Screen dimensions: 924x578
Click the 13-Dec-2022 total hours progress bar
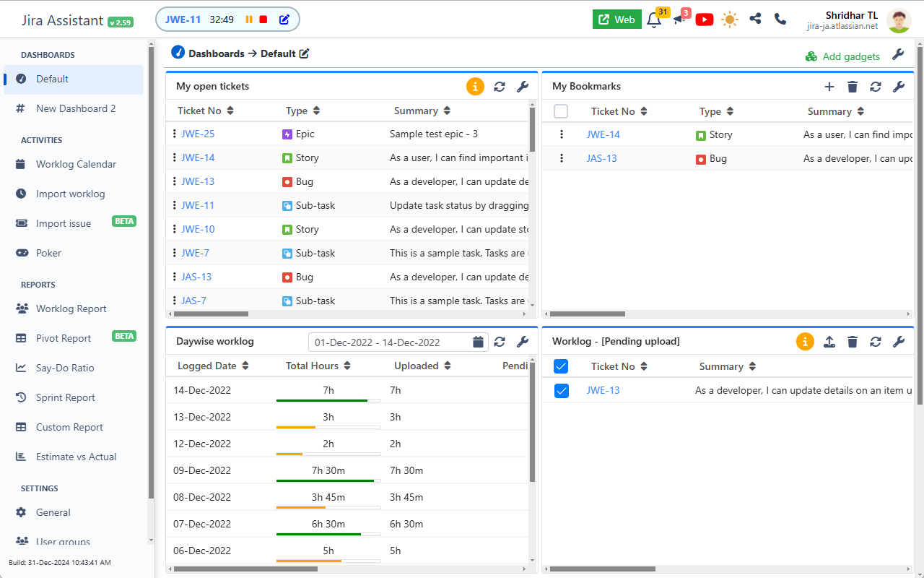(328, 427)
